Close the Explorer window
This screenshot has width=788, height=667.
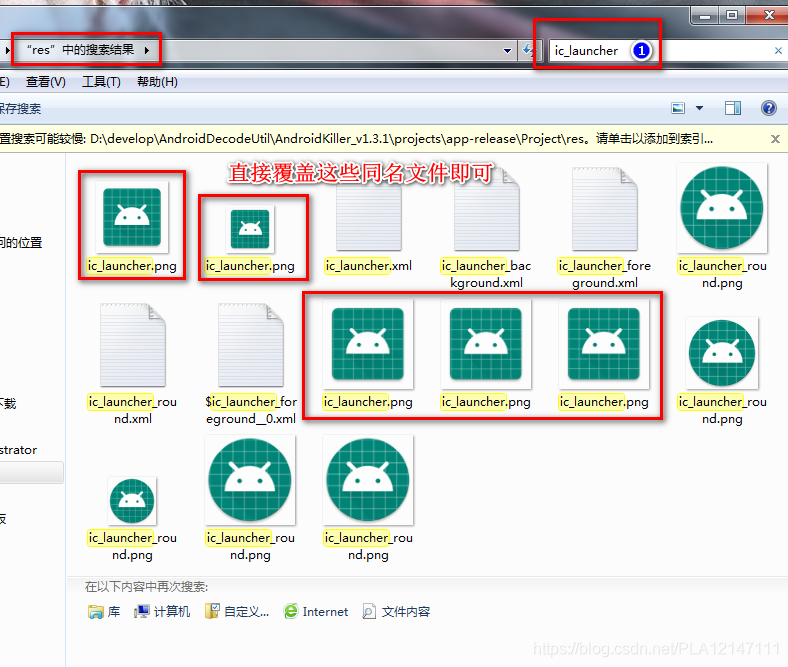pos(768,15)
